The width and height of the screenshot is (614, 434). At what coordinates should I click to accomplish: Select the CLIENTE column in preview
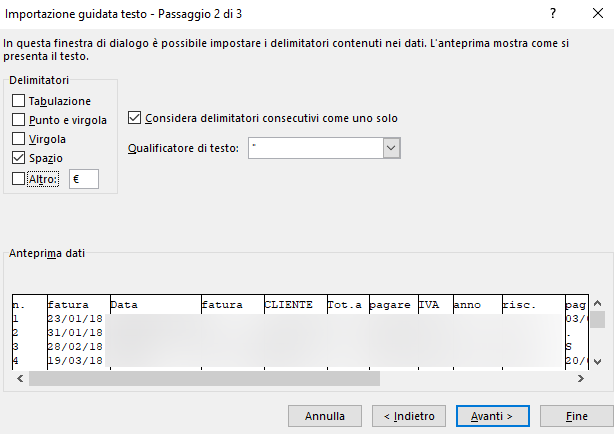(289, 305)
